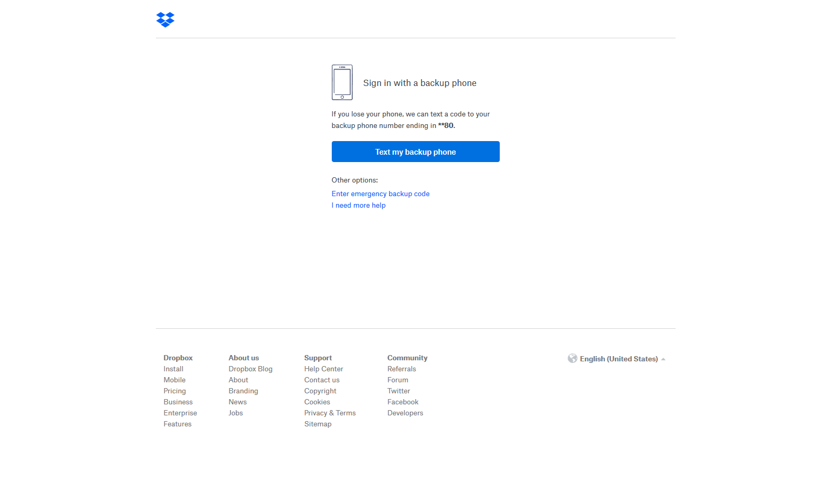Visit the Twitter footer link
831x504 pixels.
pyautogui.click(x=398, y=391)
